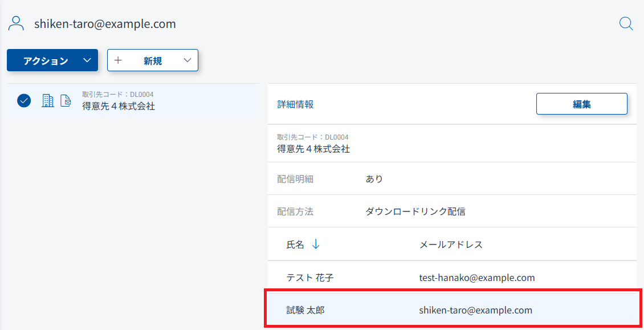Click test-hanako@example.com email address
644x330 pixels.
[476, 278]
